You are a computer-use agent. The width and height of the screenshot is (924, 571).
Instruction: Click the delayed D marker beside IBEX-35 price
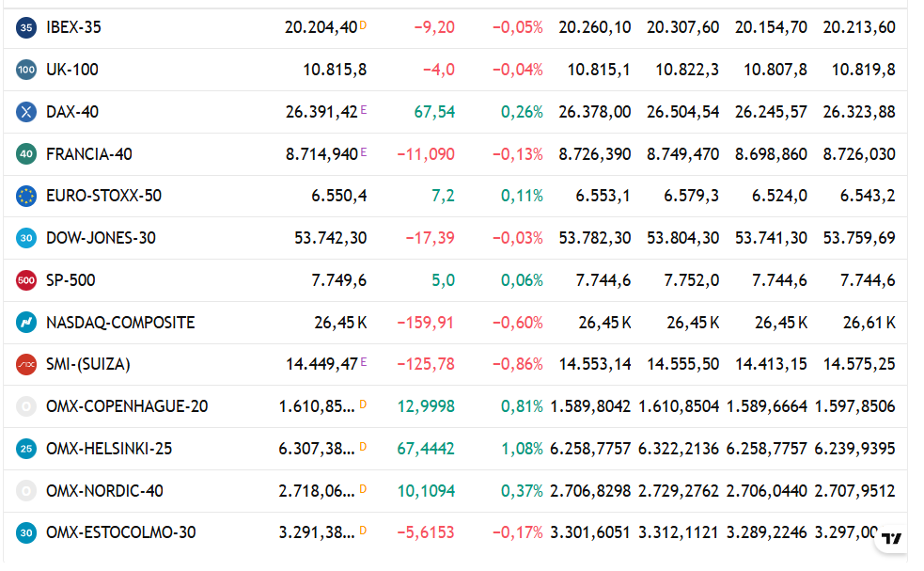363,25
